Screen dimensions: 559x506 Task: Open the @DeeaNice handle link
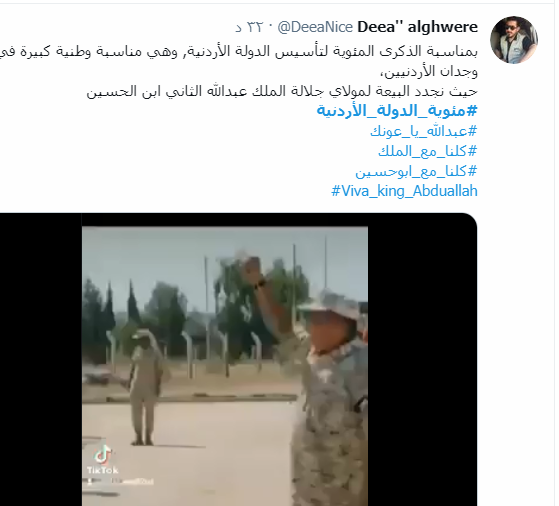315,27
